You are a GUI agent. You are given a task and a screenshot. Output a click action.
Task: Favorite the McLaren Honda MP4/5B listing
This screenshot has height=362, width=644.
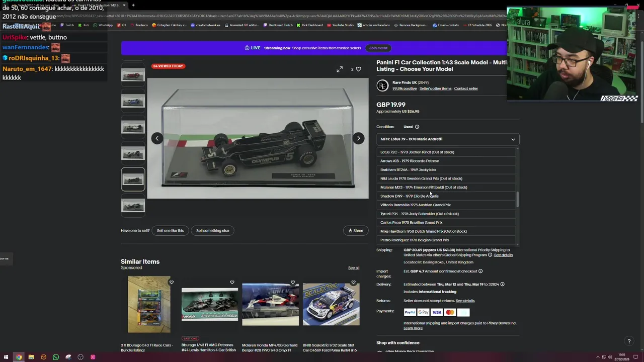point(293,283)
